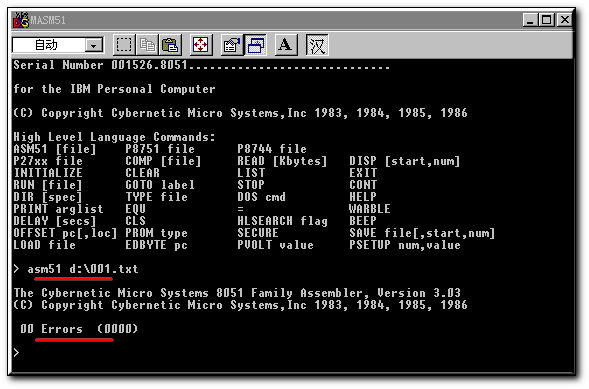Click the Mark selection toolbar icon

coord(124,45)
